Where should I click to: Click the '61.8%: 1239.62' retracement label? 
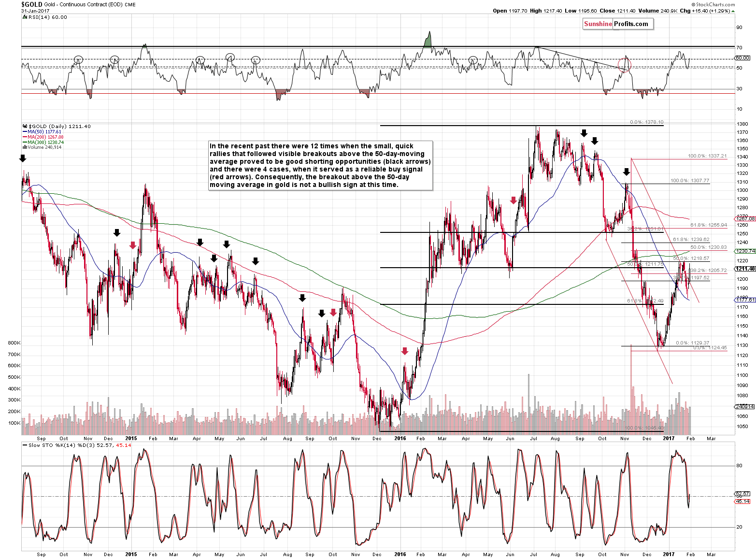[691, 240]
